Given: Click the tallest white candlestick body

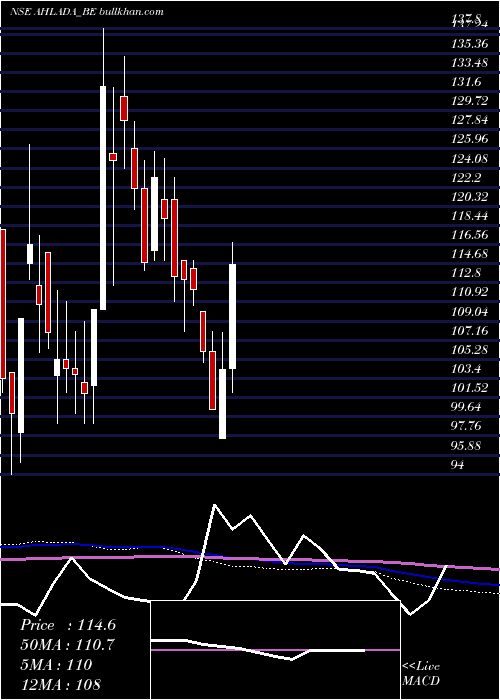Looking at the screenshot, I should (x=103, y=198).
